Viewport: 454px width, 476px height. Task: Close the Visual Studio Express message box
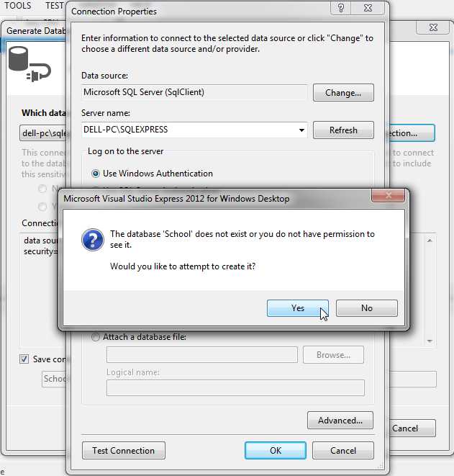click(389, 195)
